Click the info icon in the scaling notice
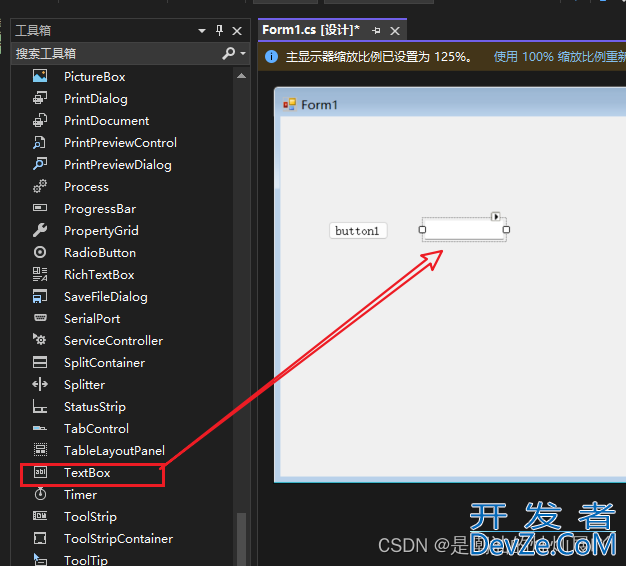626x566 pixels. (x=271, y=57)
